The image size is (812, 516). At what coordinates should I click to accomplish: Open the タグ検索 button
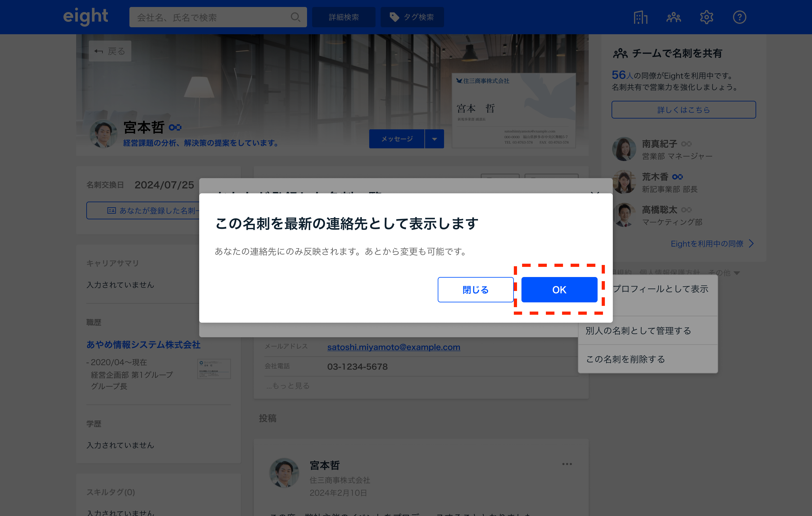[x=412, y=17]
